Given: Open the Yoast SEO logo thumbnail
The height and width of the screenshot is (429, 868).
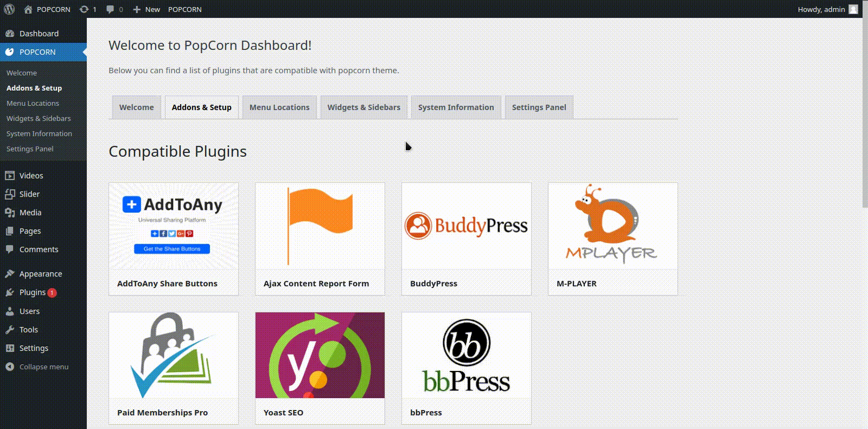Looking at the screenshot, I should (320, 355).
